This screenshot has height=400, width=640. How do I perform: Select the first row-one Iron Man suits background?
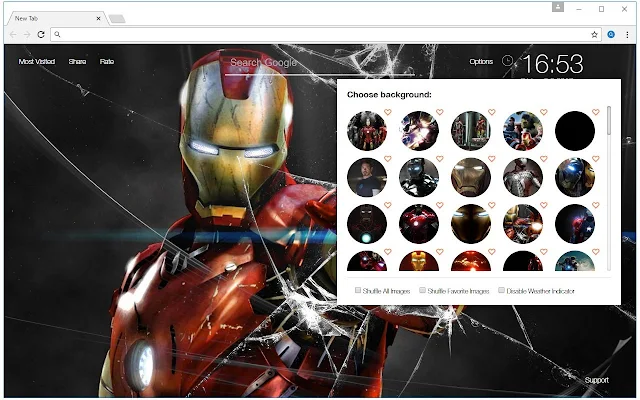click(x=367, y=131)
